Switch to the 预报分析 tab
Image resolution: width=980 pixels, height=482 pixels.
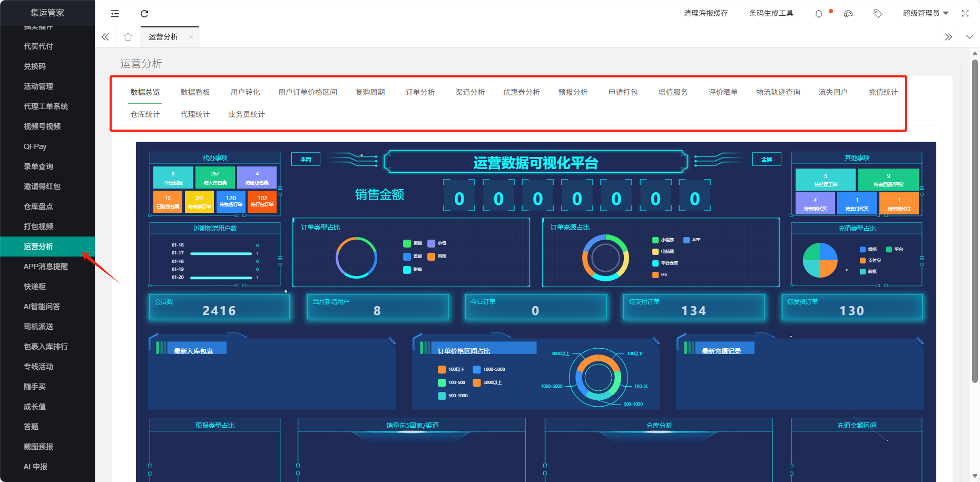click(x=573, y=92)
